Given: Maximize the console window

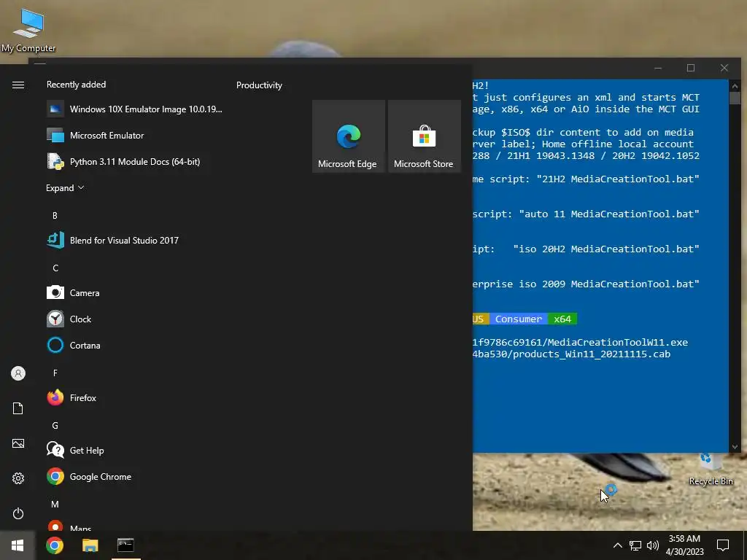Looking at the screenshot, I should [x=691, y=68].
